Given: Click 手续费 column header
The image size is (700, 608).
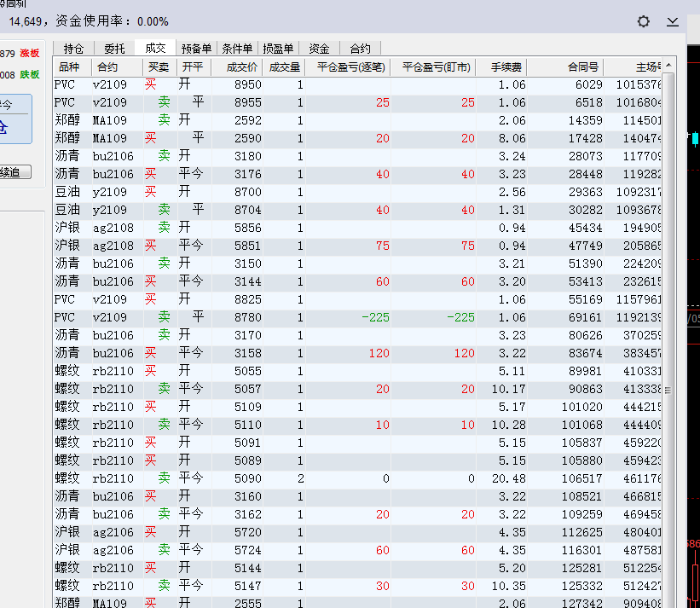Looking at the screenshot, I should pyautogui.click(x=502, y=67).
